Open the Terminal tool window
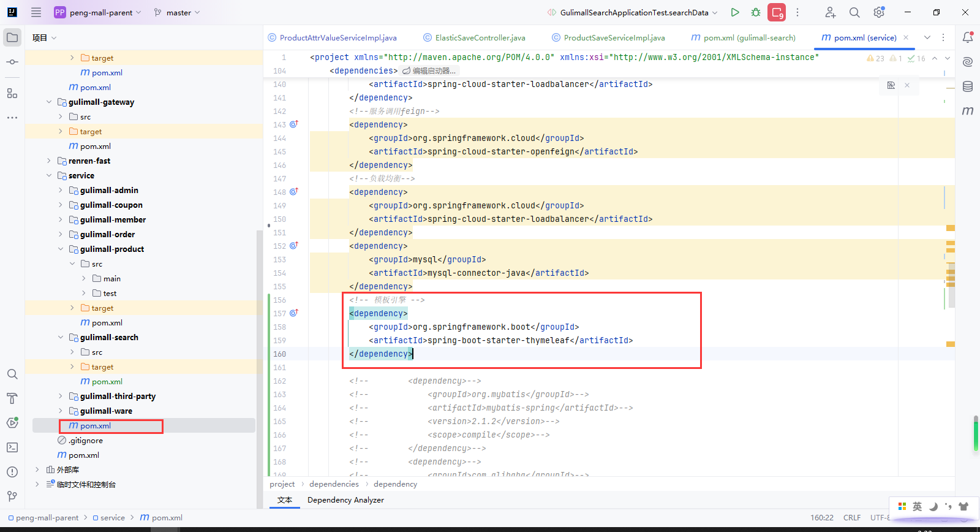This screenshot has height=532, width=980. pos(12,447)
